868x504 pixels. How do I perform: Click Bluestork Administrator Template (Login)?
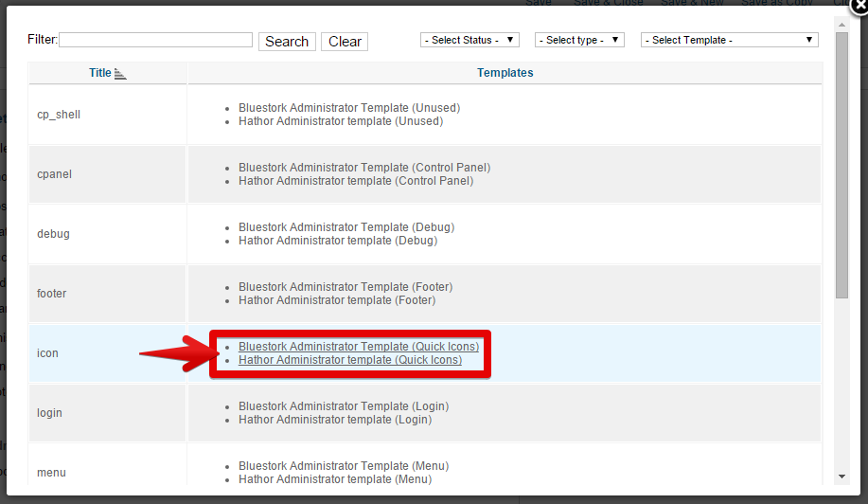(344, 406)
